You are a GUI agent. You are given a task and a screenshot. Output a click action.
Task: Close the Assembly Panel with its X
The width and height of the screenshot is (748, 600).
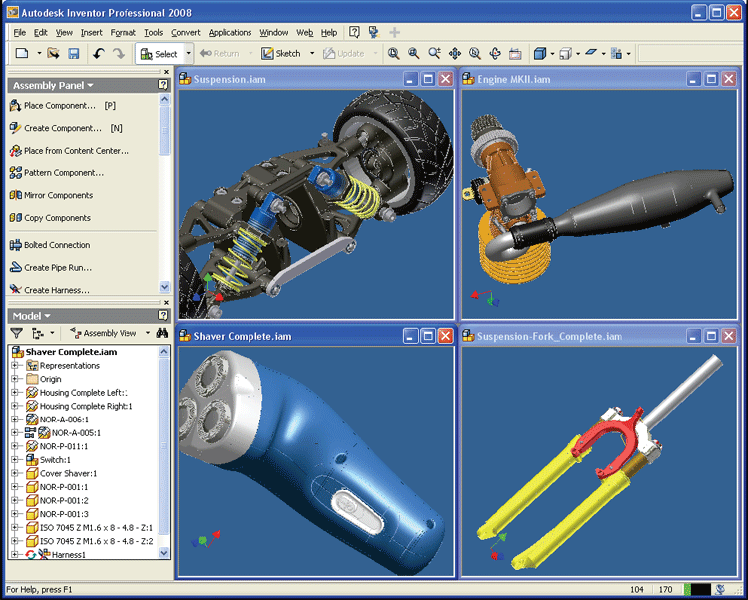click(166, 72)
